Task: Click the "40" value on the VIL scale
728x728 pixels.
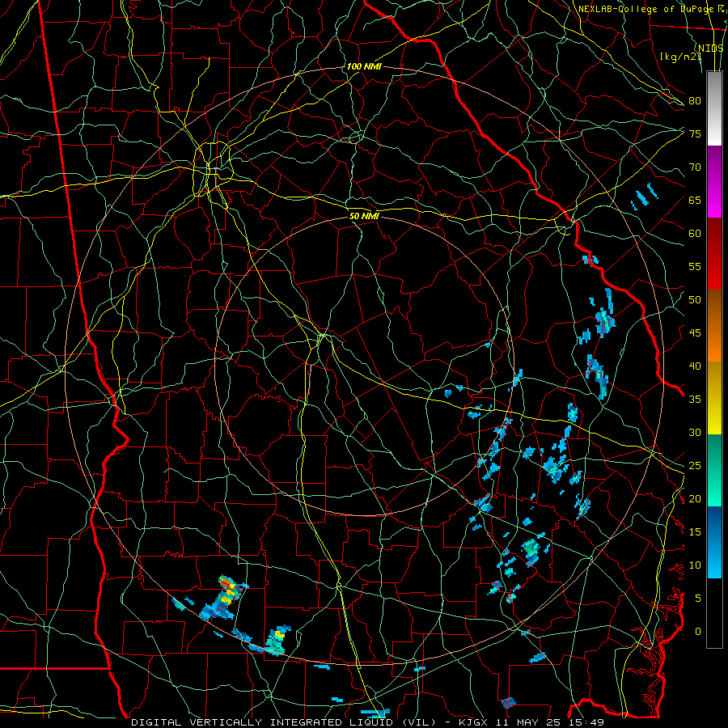Action: click(695, 366)
